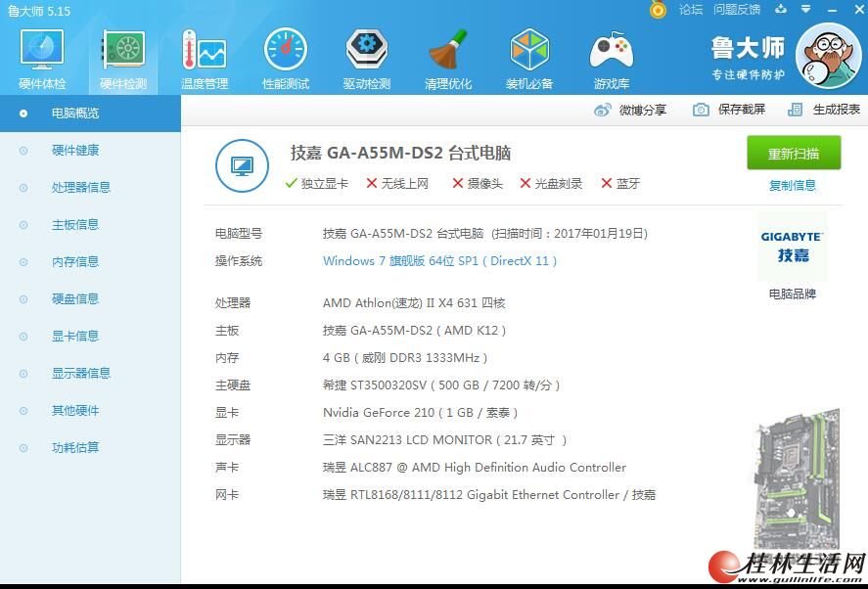Screen dimensions: 868x589
Task: Click the camera icon for 保存截屏
Action: [x=701, y=110]
